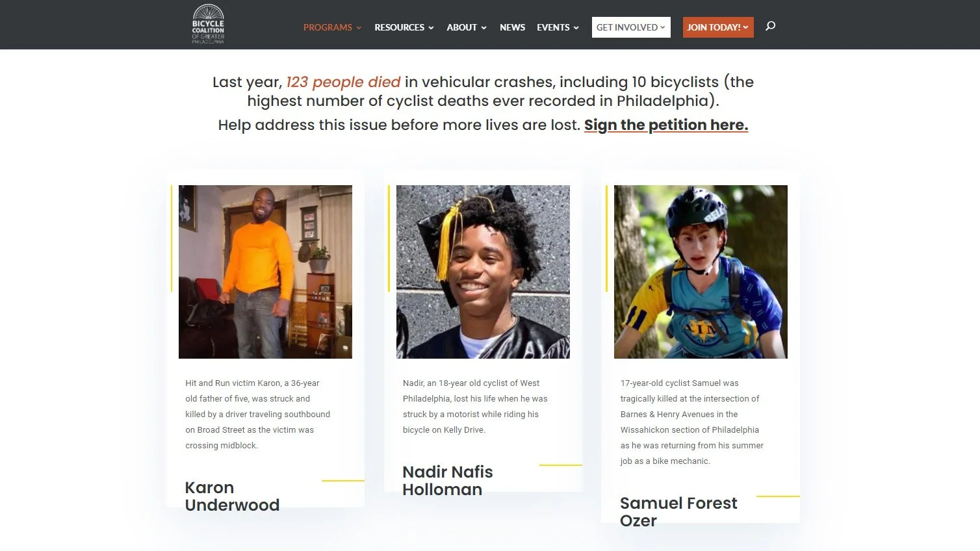Open Samuel Forest Ozer's cycling photo
Screen dimensions: 980x551
point(701,272)
